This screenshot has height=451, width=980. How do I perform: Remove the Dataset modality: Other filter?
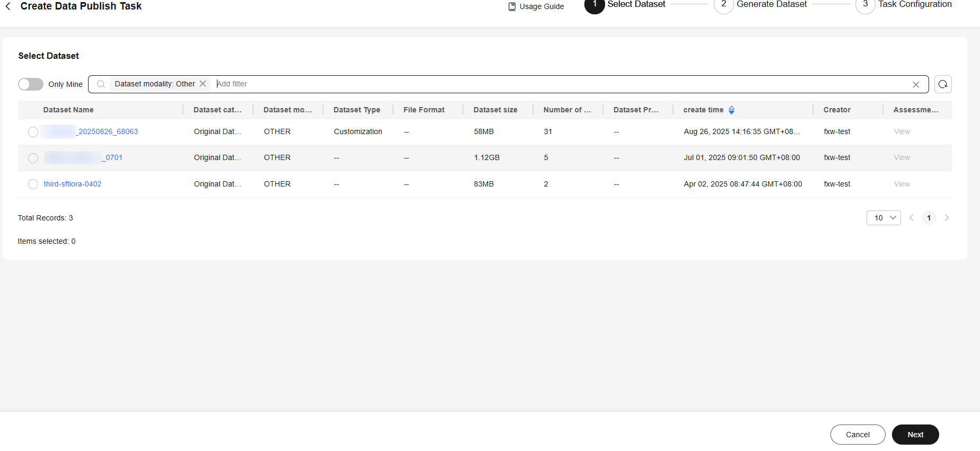click(203, 84)
